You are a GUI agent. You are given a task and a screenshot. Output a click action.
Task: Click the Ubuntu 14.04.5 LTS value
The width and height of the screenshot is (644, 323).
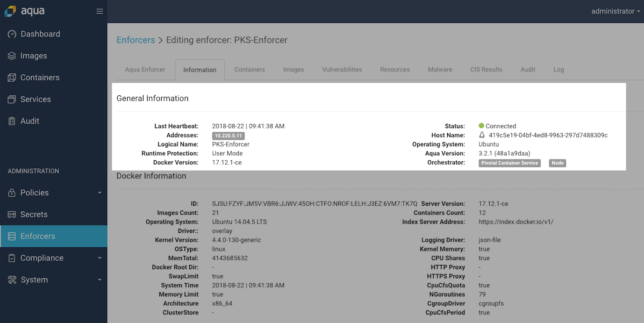pos(239,222)
